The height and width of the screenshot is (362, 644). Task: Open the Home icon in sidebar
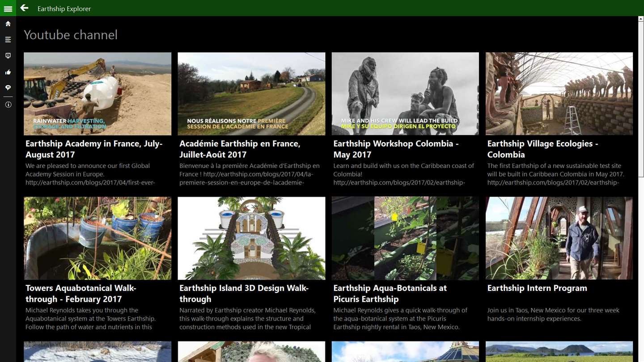tap(8, 24)
